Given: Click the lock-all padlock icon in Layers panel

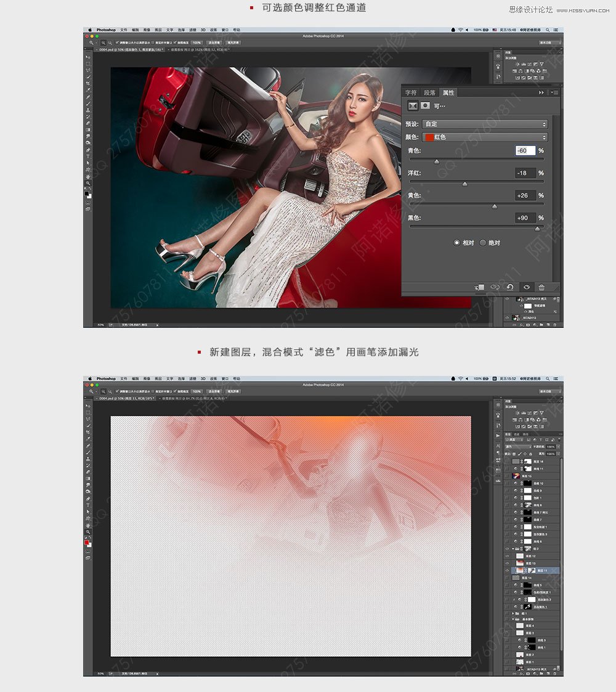Looking at the screenshot, I should 530,454.
